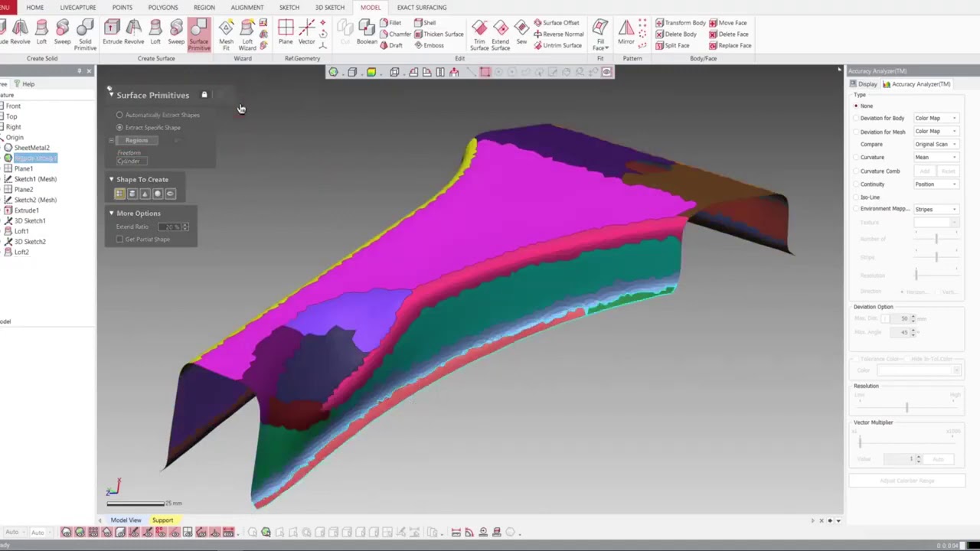This screenshot has height=551, width=980.
Task: Select Deviation for Mesh radio
Action: coord(856,132)
